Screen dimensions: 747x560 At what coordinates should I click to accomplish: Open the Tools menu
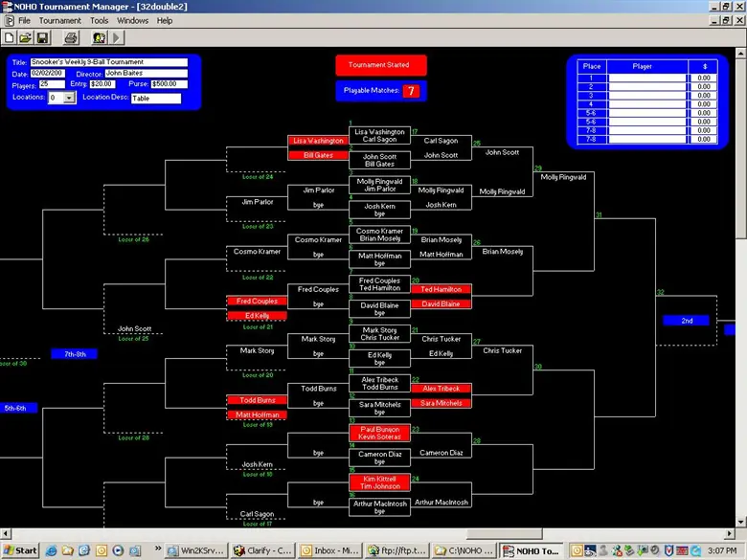(99, 20)
